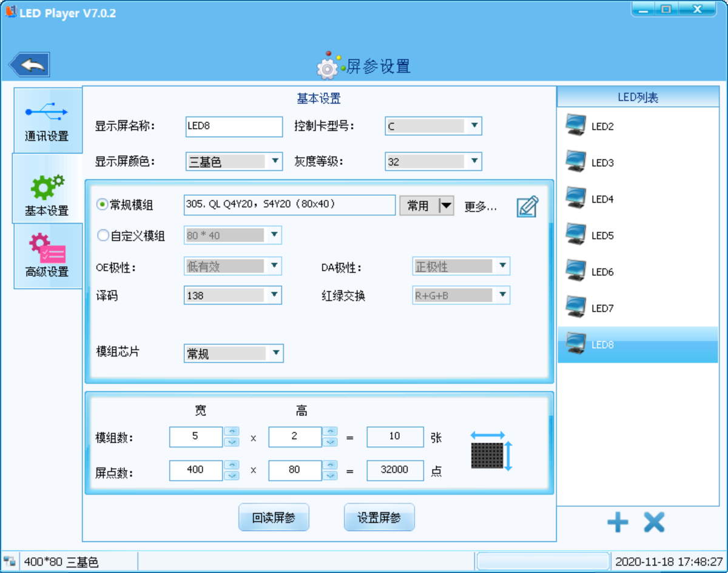Screen dimensions: 728x573
Task: Click the back arrow icon
Action: 29,64
